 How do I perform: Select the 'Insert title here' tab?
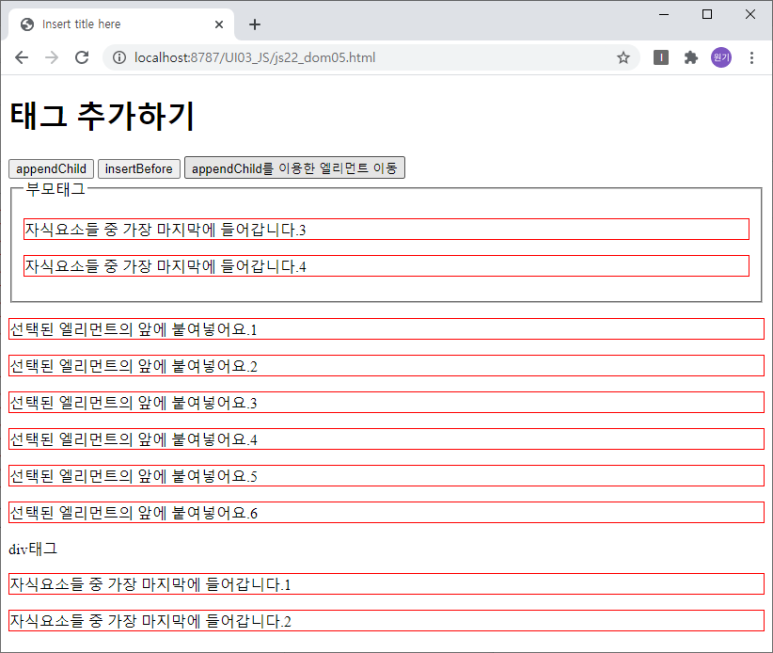click(x=121, y=25)
